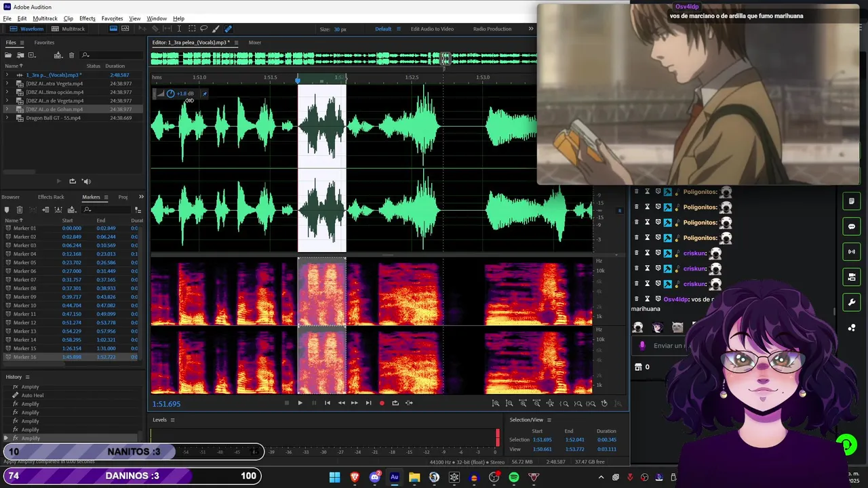Select the Lasso Selection tool
This screenshot has width=868, height=488.
[x=203, y=29]
